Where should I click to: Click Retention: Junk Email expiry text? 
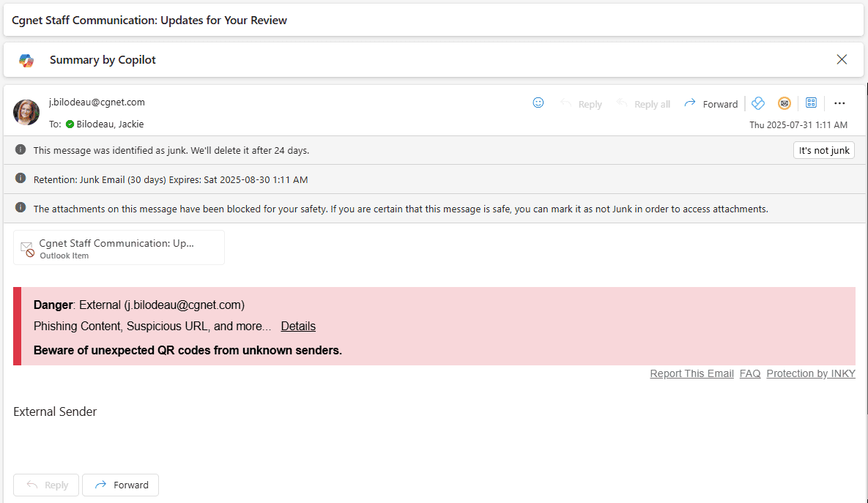(171, 180)
